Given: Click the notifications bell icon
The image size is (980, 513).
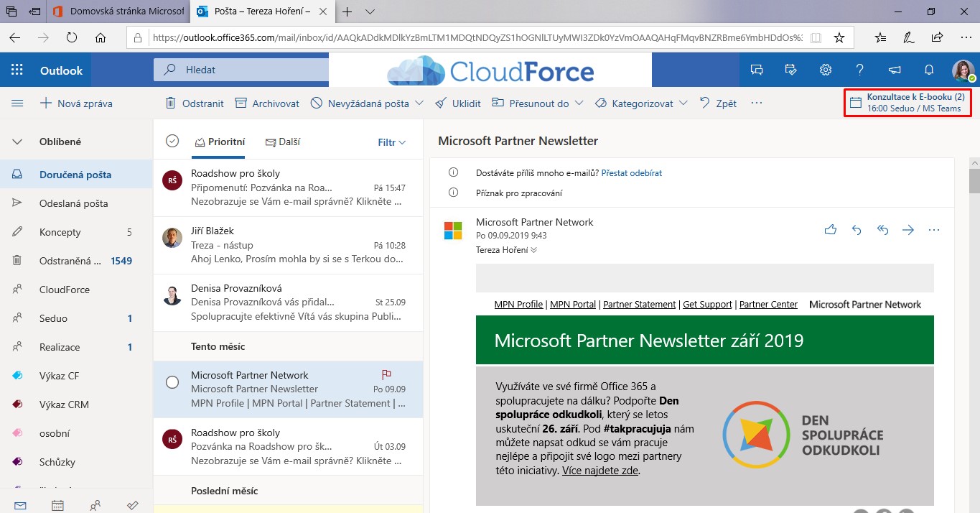Looking at the screenshot, I should coord(928,70).
